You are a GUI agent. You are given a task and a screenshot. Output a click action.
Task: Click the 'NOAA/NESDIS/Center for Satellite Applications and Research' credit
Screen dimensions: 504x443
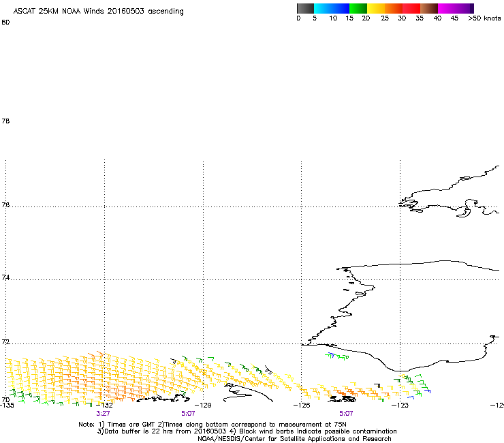coord(294,439)
